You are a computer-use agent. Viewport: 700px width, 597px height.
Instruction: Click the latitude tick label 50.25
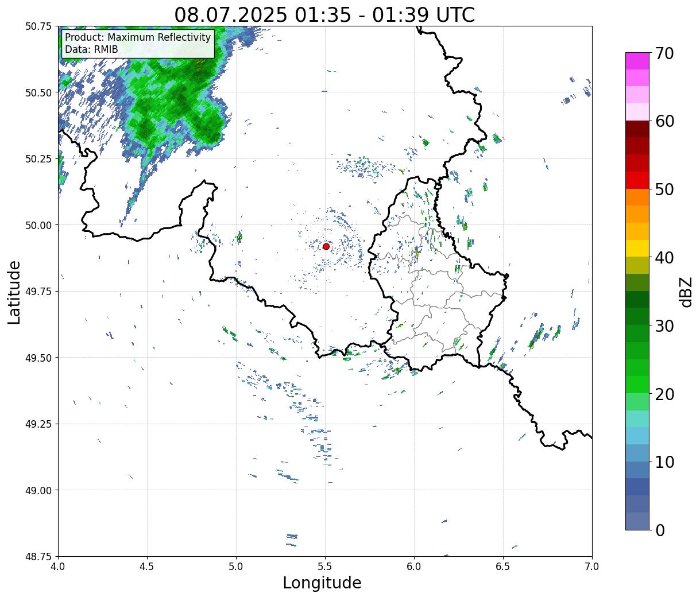(38, 159)
